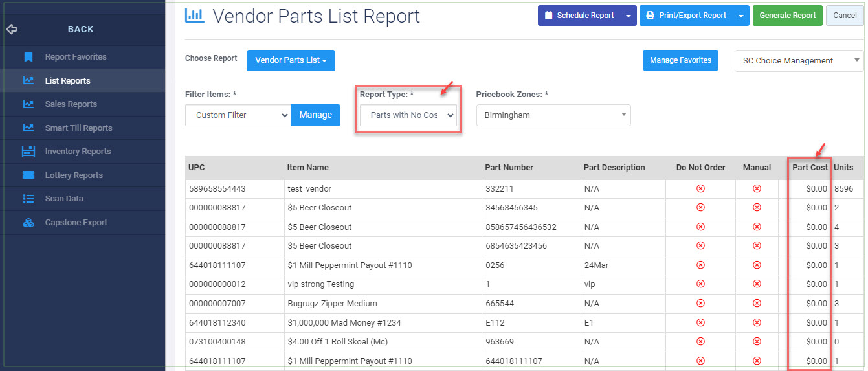Open the Pricebook Zones Birmingham dropdown
This screenshot has width=868, height=371.
tap(553, 115)
